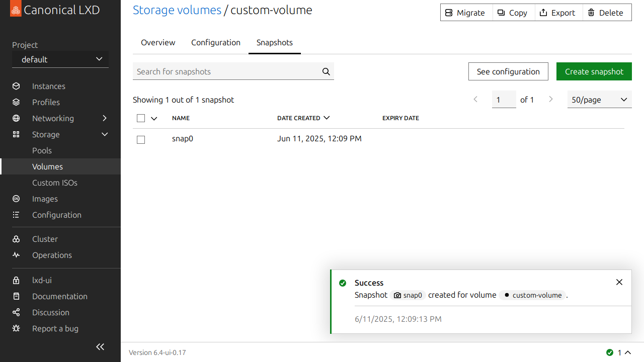Go to the previous snapshots page arrow
Screen dimensions: 644x362
click(475, 100)
